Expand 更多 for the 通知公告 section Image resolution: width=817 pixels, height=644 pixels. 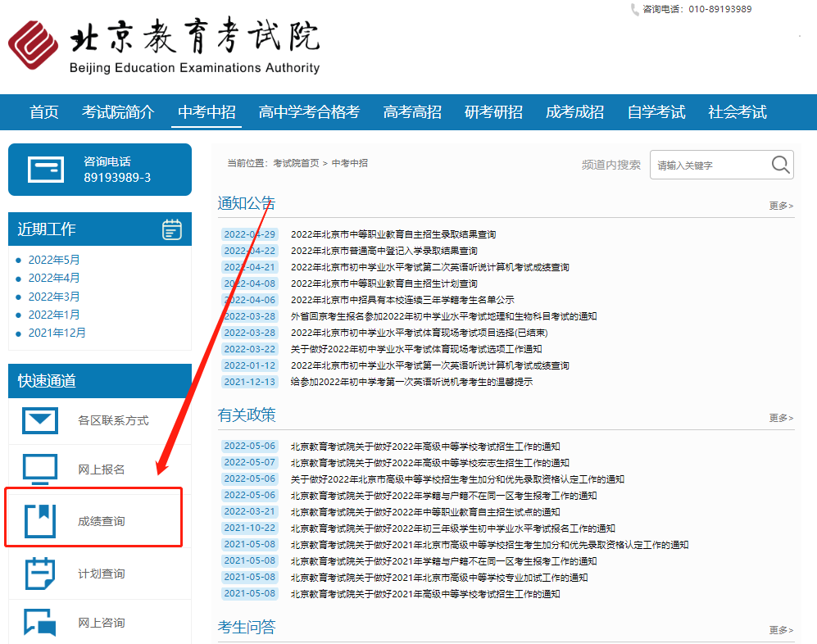click(780, 206)
